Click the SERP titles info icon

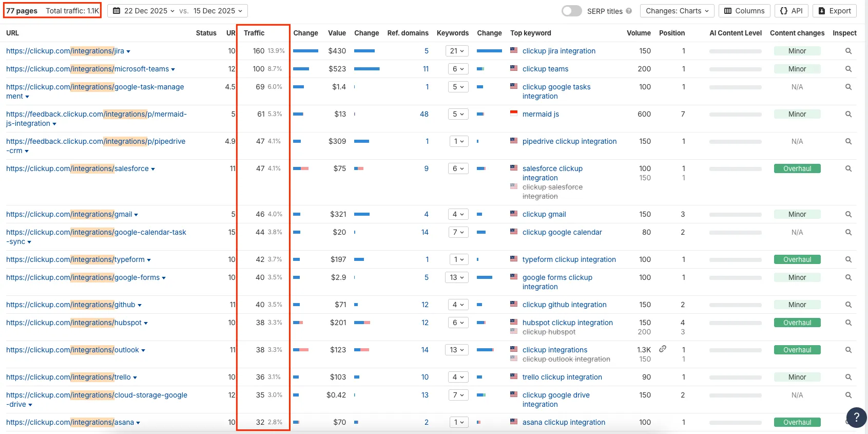click(629, 11)
